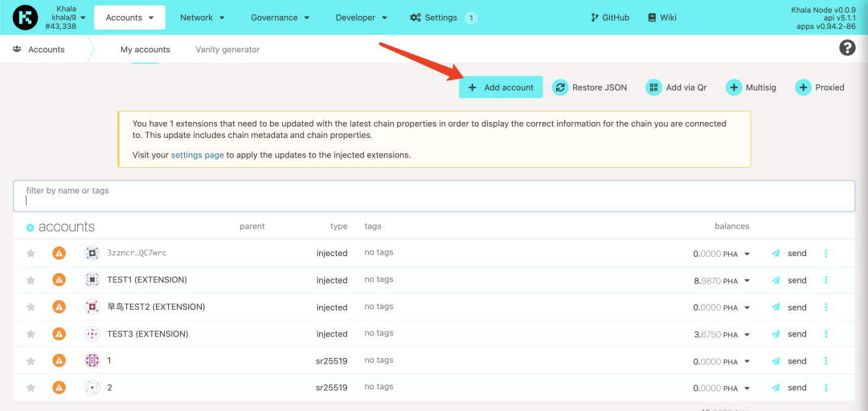Click the orange warning badge on TEST3 row
Viewport: 868px width, 411px height.
tap(59, 334)
